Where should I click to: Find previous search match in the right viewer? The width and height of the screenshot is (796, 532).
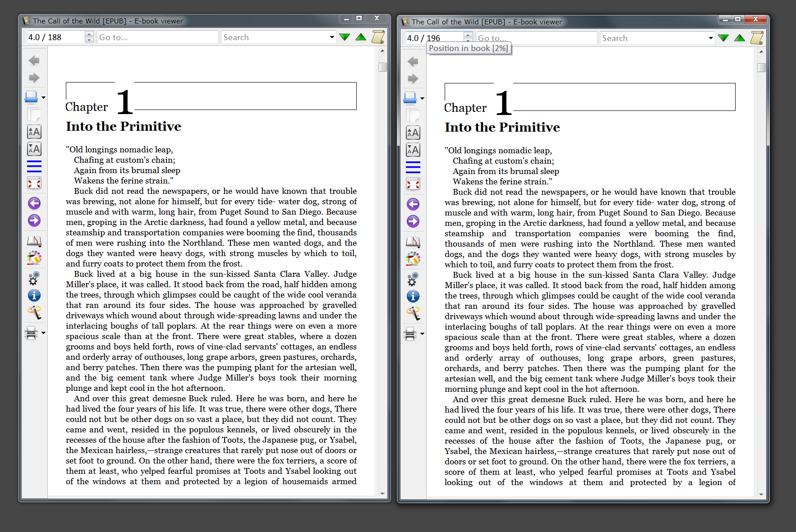point(740,38)
